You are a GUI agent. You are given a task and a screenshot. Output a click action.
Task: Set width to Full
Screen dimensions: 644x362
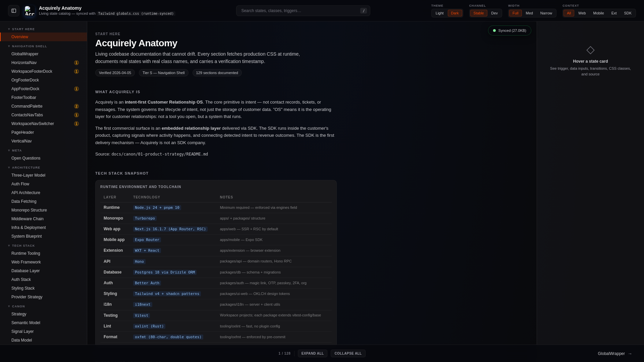(516, 13)
